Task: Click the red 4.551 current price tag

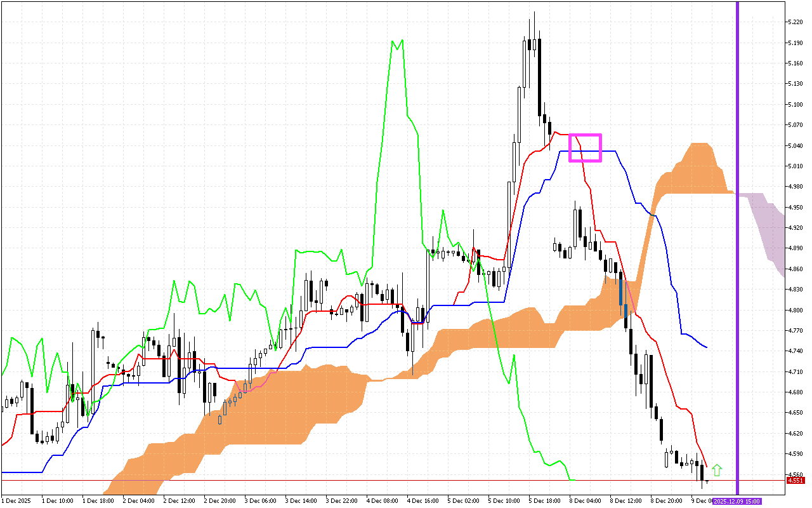Action: [x=796, y=481]
